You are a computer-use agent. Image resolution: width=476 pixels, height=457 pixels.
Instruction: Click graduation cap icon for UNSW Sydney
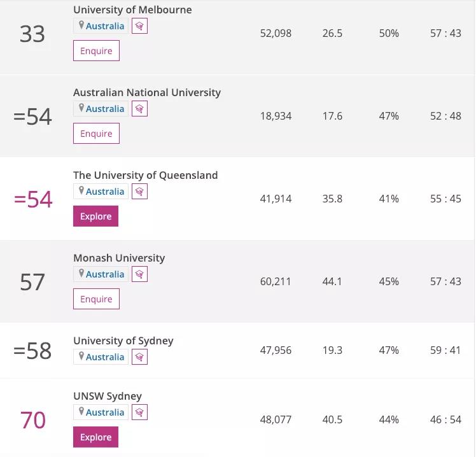pos(139,412)
